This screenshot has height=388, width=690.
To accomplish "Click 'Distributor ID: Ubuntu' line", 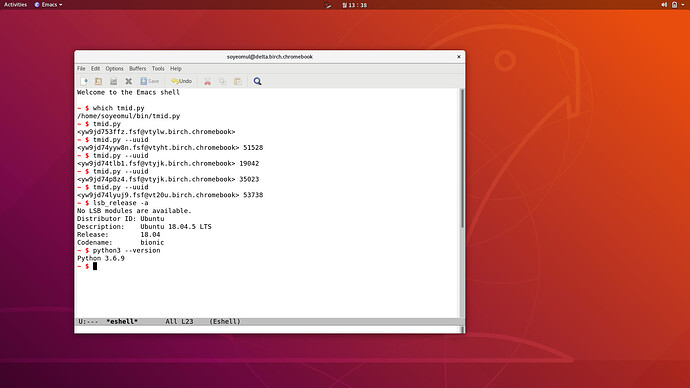I will [x=121, y=219].
